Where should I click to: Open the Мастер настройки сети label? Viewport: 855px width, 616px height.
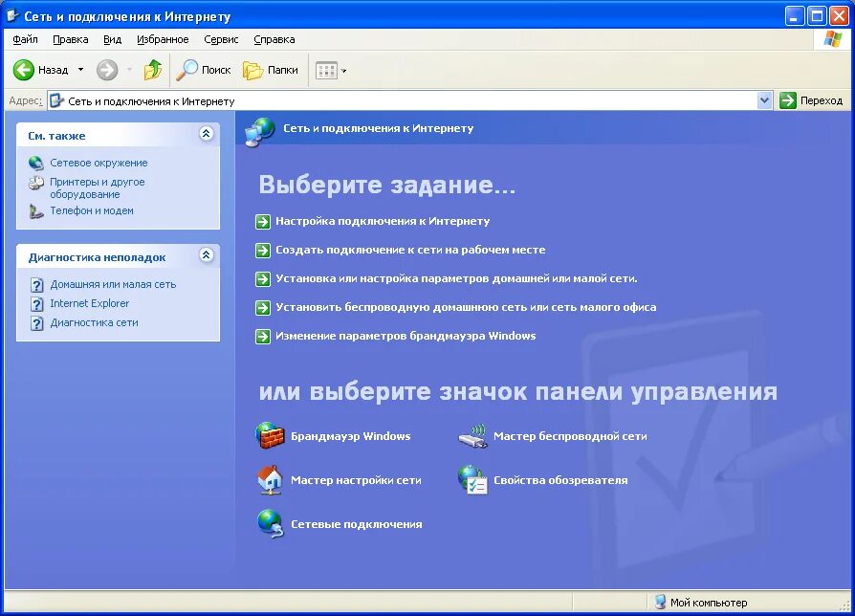(356, 480)
